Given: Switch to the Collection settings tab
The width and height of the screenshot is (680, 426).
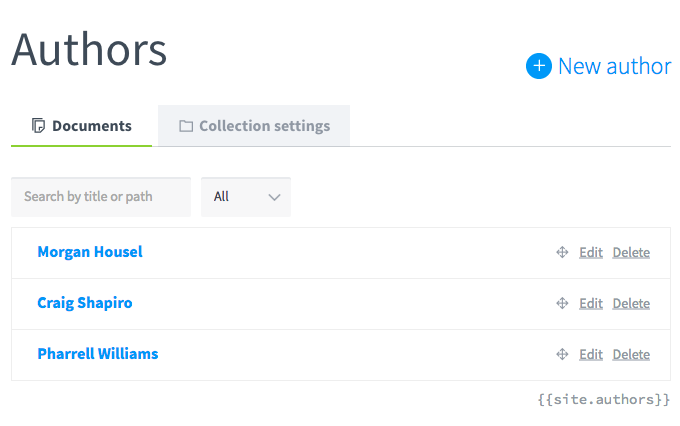Looking at the screenshot, I should click(x=254, y=126).
